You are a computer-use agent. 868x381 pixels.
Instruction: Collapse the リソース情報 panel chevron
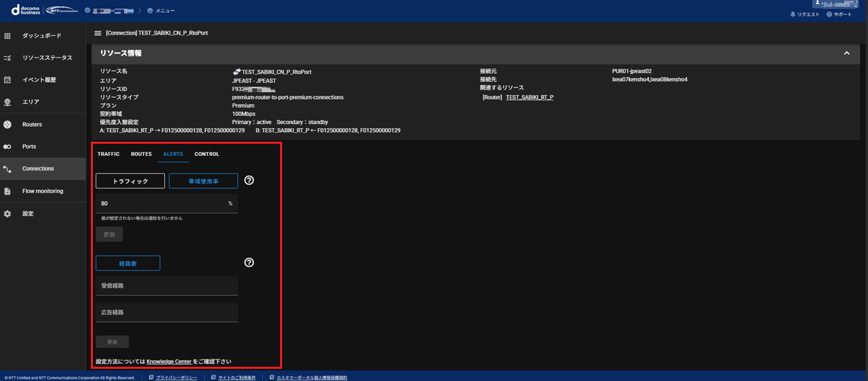[x=846, y=53]
